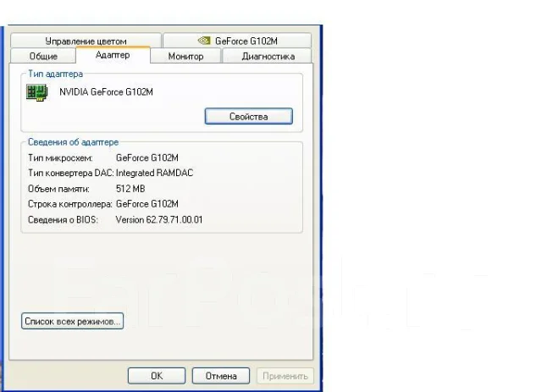Open the Управление цветом tab

point(86,41)
